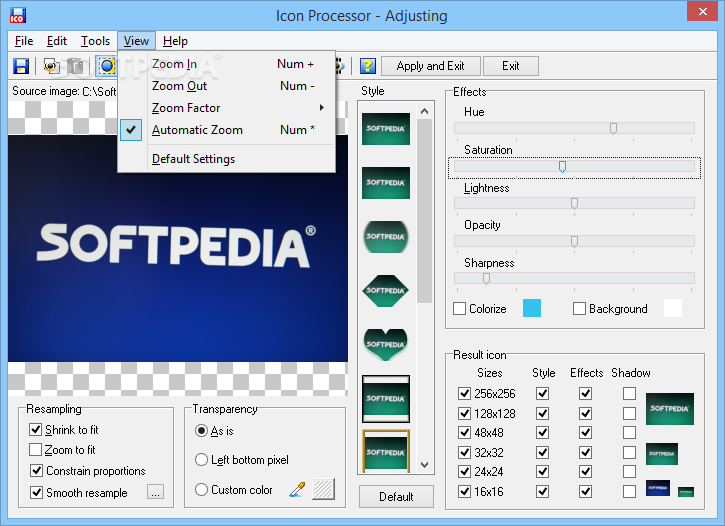Enable Zoom to fit checkbox
The width and height of the screenshot is (725, 526).
click(36, 450)
